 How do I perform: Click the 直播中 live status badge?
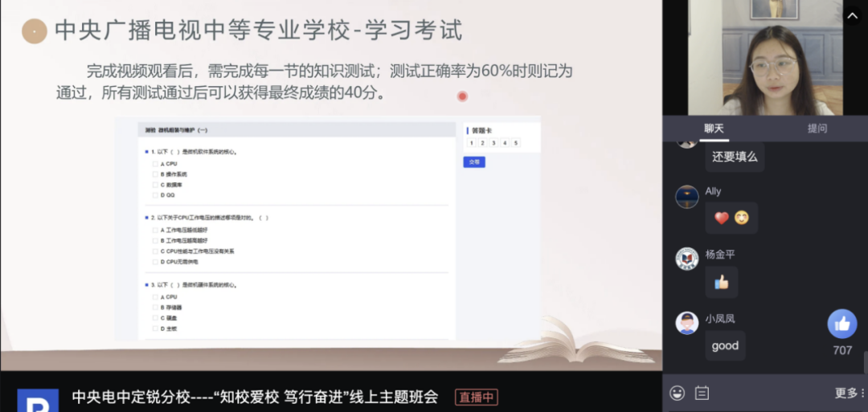point(477,397)
